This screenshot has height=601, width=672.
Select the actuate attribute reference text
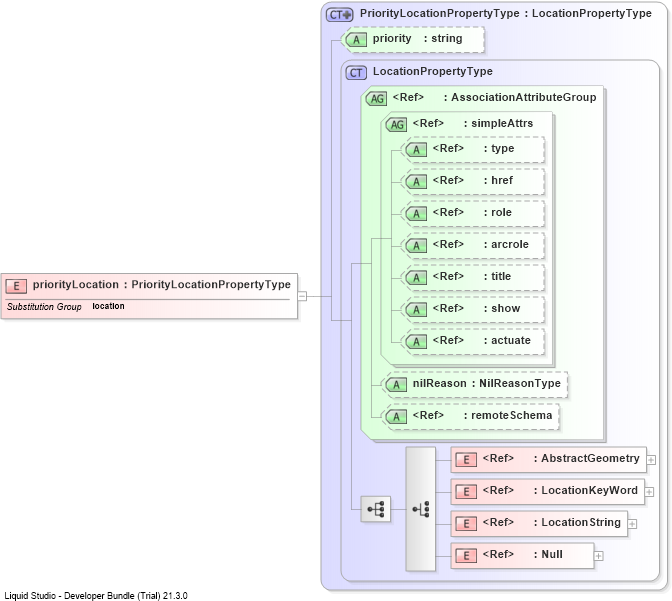coord(481,340)
